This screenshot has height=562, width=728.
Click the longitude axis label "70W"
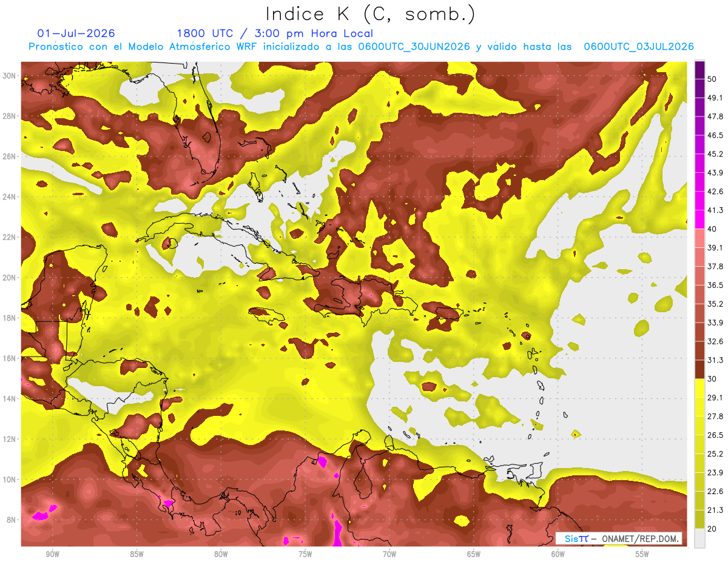[389, 554]
